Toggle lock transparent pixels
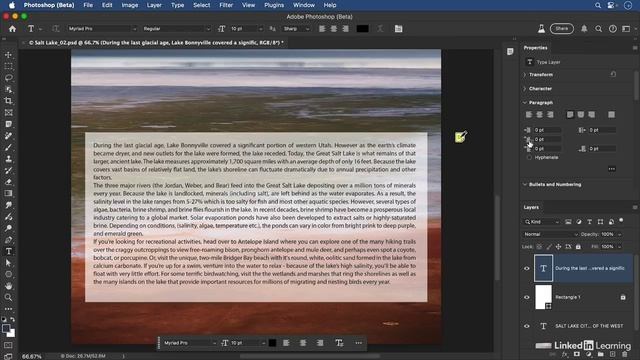Viewport: 640px width, 360px height. pos(539,247)
